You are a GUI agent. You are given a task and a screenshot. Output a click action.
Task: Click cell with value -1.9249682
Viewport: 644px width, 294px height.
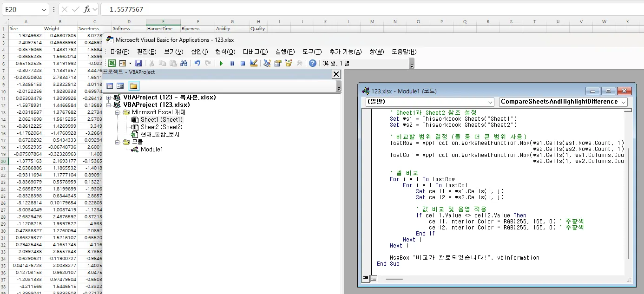tap(26, 35)
